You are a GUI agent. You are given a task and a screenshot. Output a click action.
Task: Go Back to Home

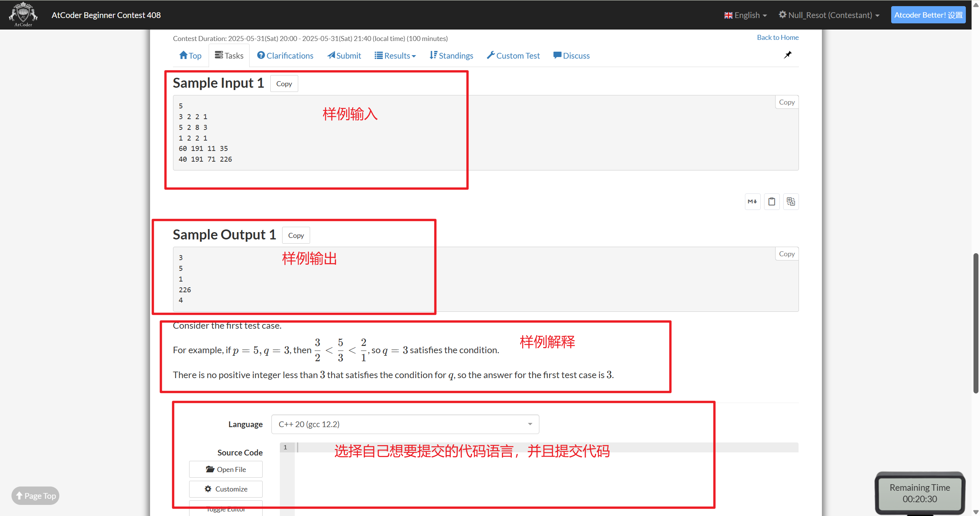click(x=777, y=37)
